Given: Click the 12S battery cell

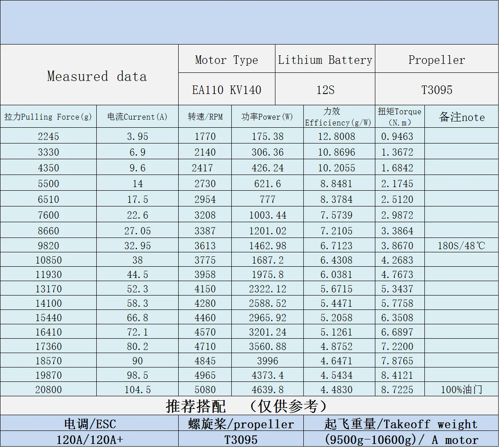Looking at the screenshot, I should point(325,89).
